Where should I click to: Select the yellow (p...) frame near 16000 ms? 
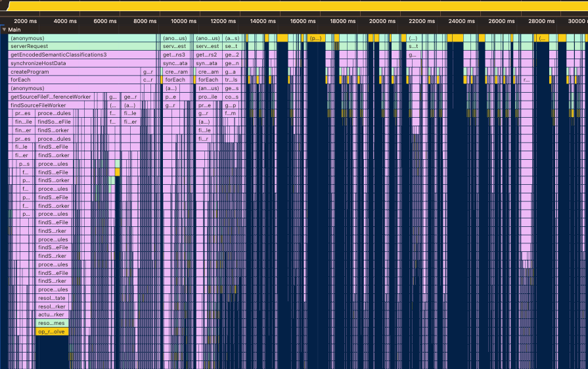click(x=315, y=38)
